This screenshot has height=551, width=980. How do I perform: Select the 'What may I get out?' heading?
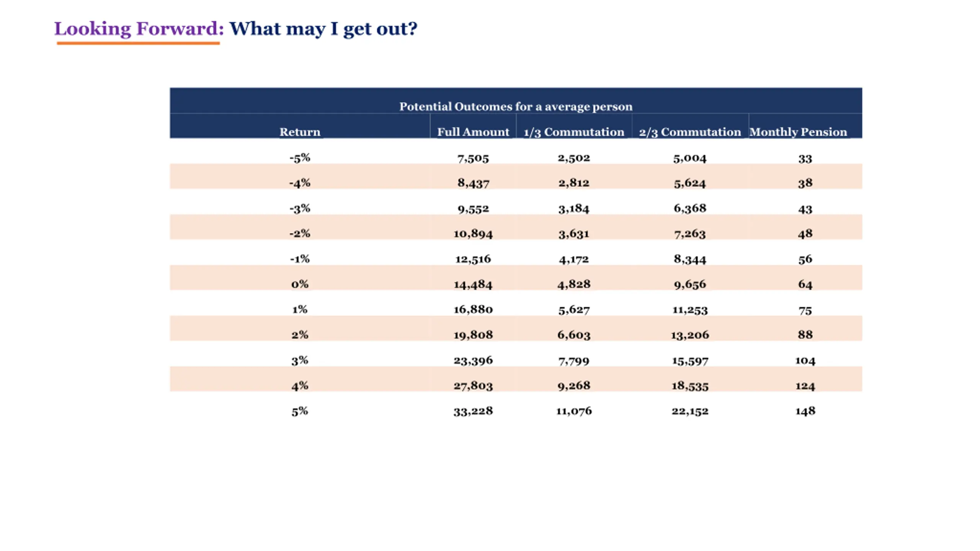point(323,29)
